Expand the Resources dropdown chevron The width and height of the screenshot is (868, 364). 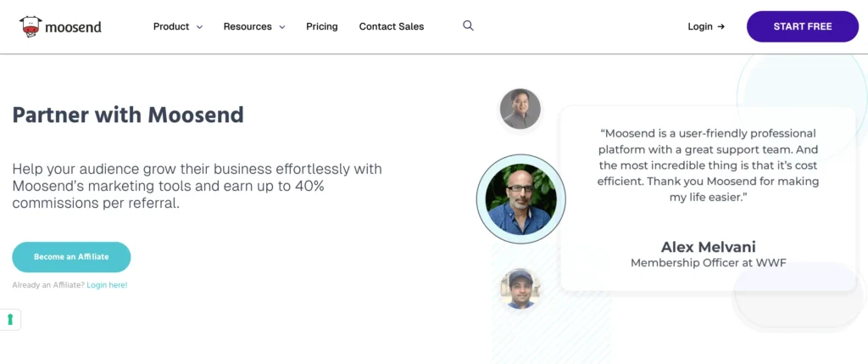click(282, 27)
